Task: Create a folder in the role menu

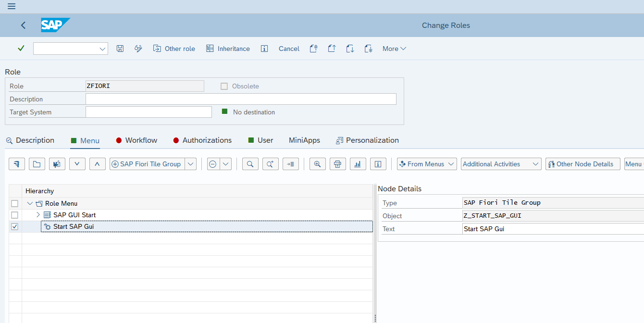Action: 37,164
